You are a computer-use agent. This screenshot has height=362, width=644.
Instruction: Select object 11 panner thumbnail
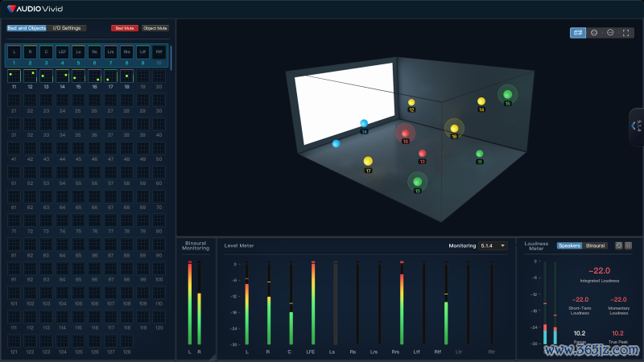point(14,76)
